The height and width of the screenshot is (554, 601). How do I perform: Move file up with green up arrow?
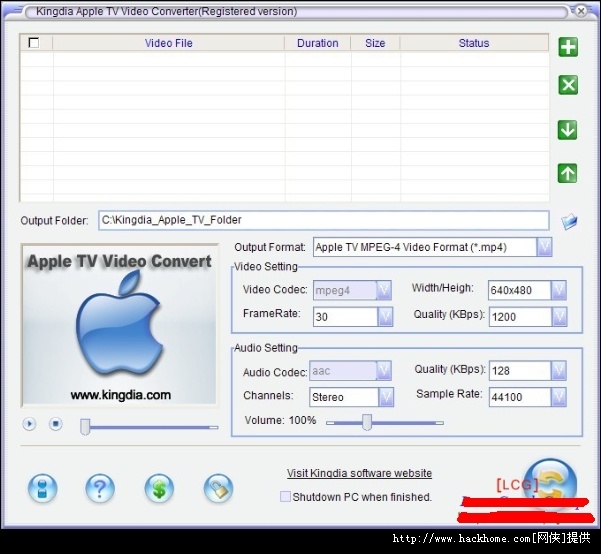tap(567, 173)
